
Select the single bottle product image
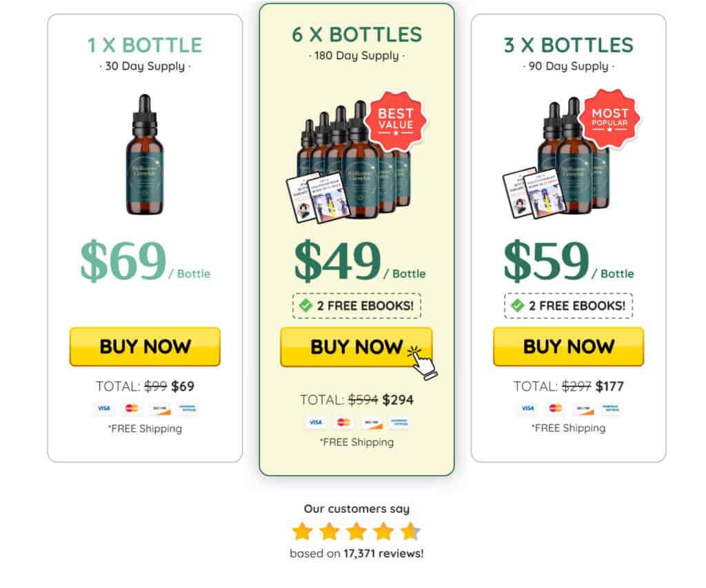tap(145, 154)
